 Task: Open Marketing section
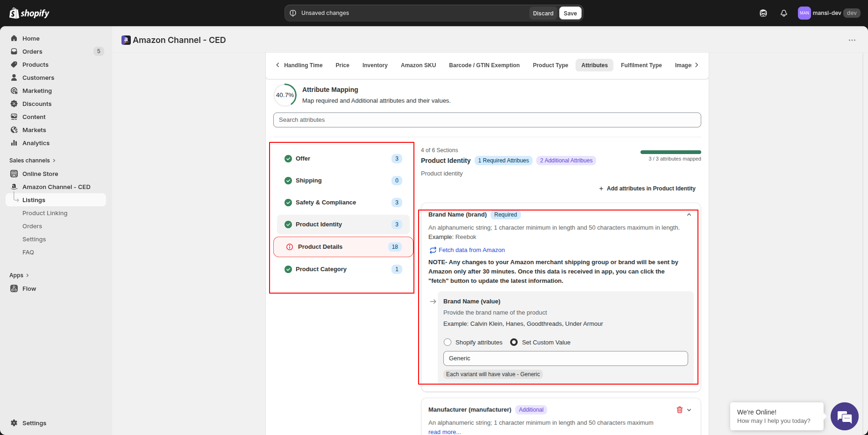37,91
